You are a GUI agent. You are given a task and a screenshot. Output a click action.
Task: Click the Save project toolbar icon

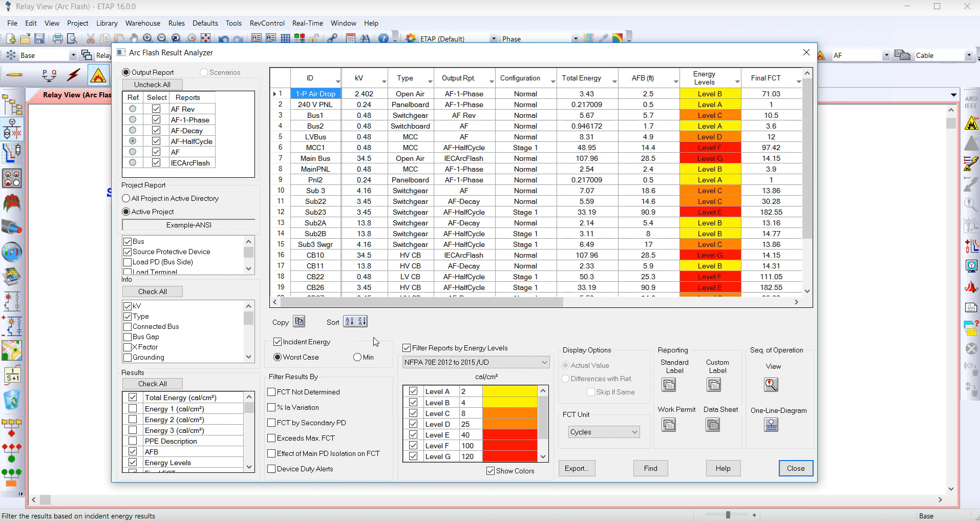39,38
